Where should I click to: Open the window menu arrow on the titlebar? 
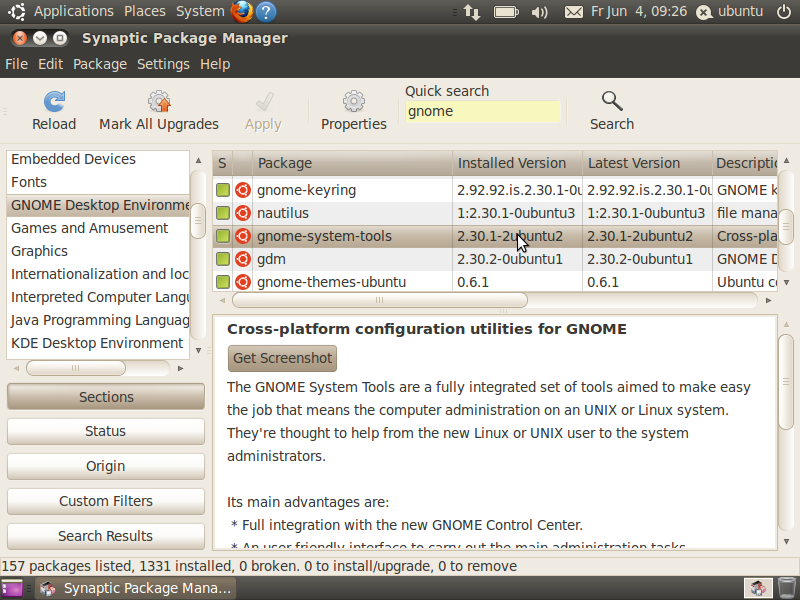(39, 36)
